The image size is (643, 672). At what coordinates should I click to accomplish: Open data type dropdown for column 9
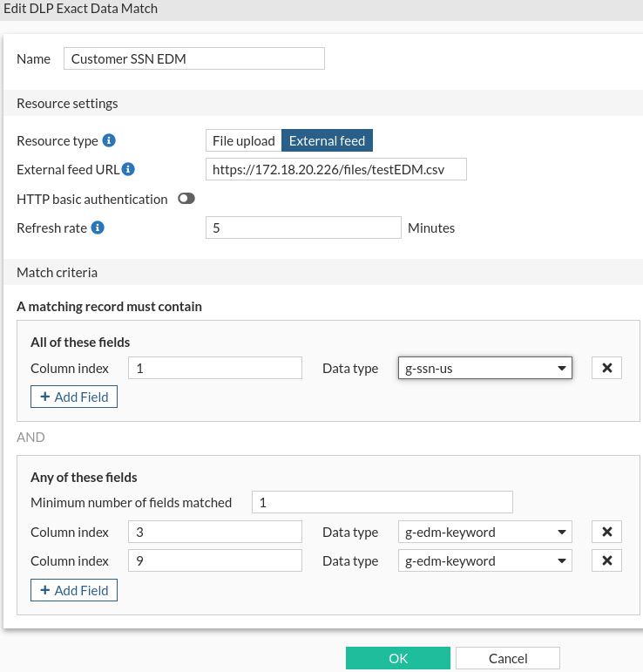point(484,560)
